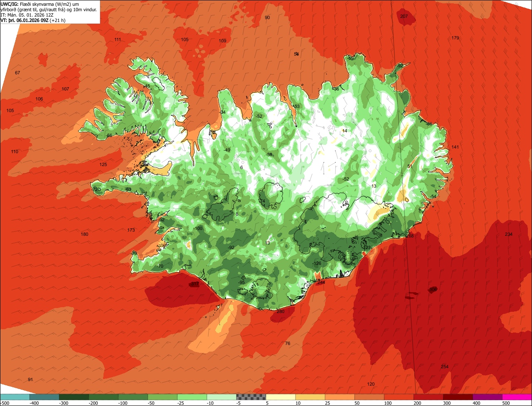Click the value -63 on Snæfellsnes peninsula
The image size is (532, 406).
point(128,189)
